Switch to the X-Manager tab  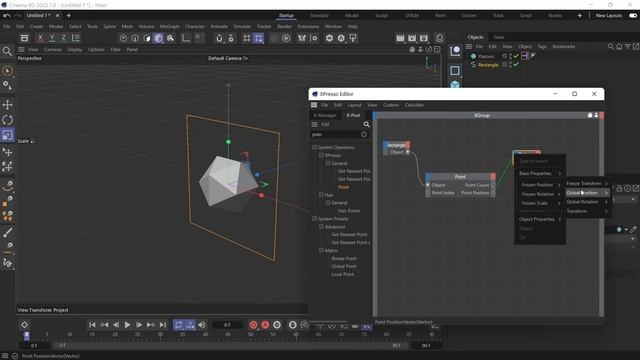click(x=324, y=116)
